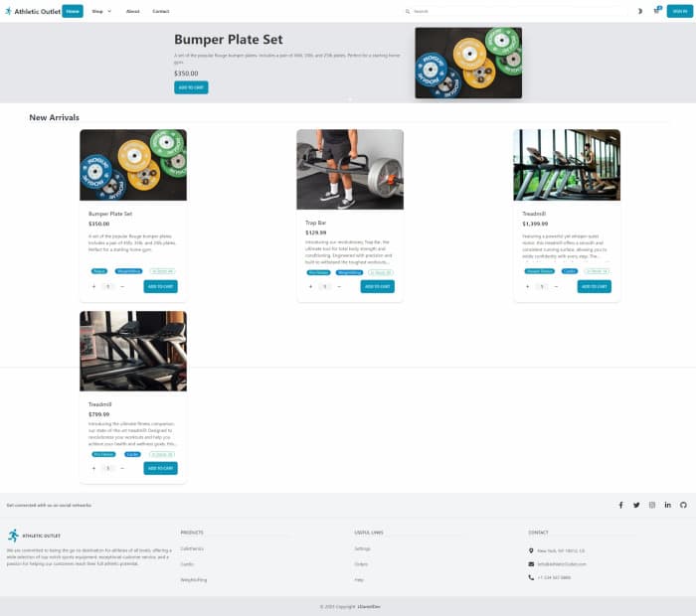Open the GitHub social icon
696x616 pixels.
coord(683,505)
